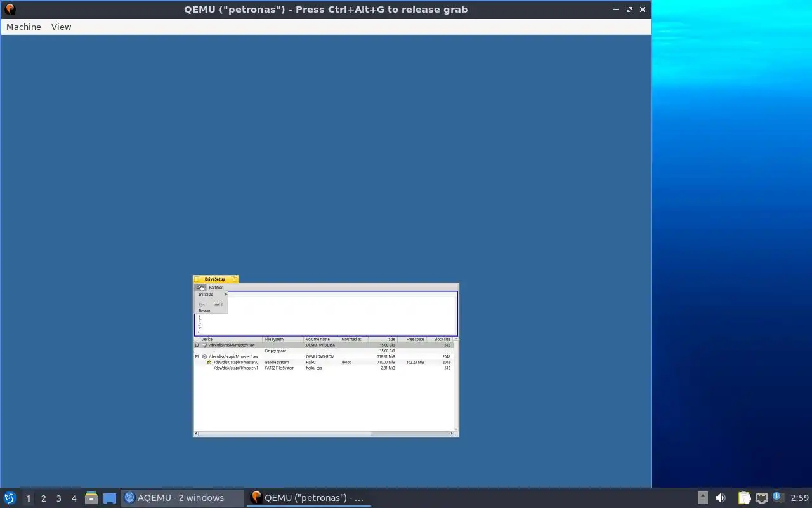Sort by Size column header
The width and height of the screenshot is (812, 508).
click(383, 339)
